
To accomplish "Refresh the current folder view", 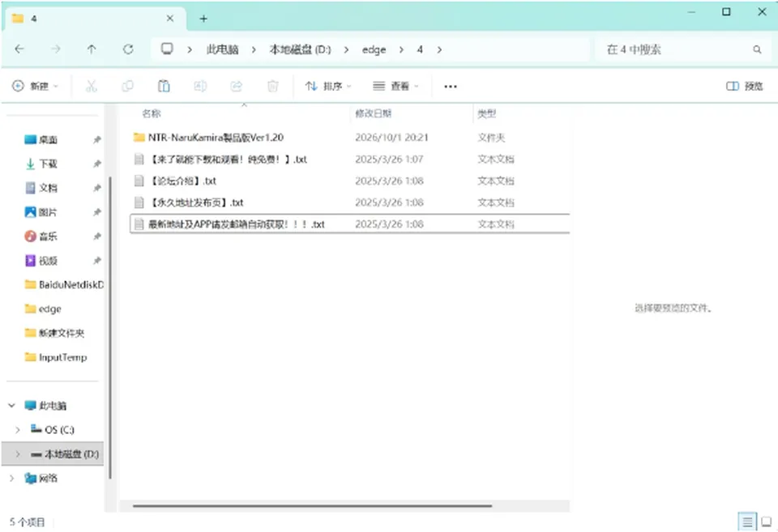I will coord(128,49).
